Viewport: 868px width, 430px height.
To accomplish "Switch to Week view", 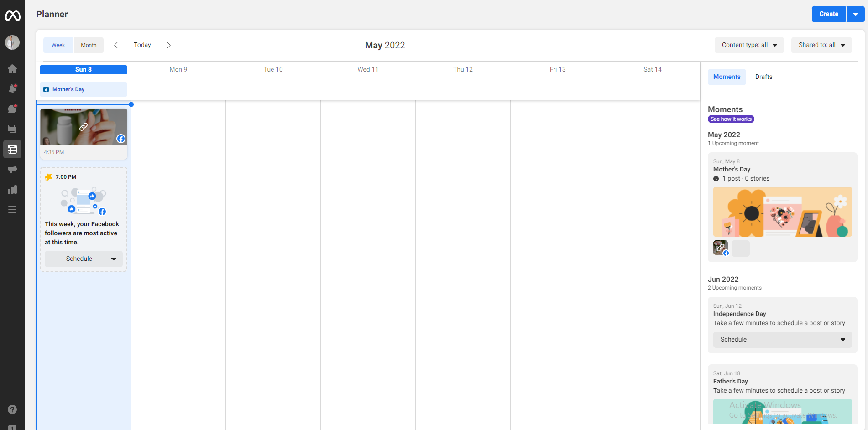I will pyautogui.click(x=58, y=45).
